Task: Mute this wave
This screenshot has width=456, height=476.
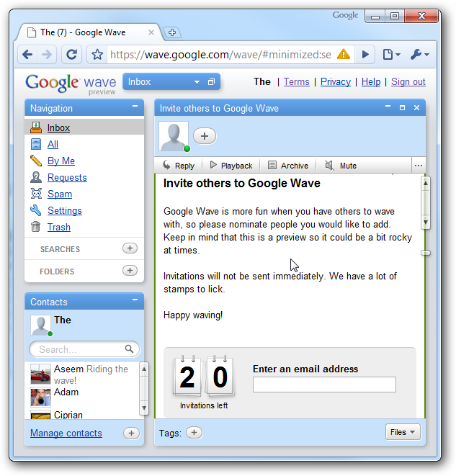Action: 341,166
